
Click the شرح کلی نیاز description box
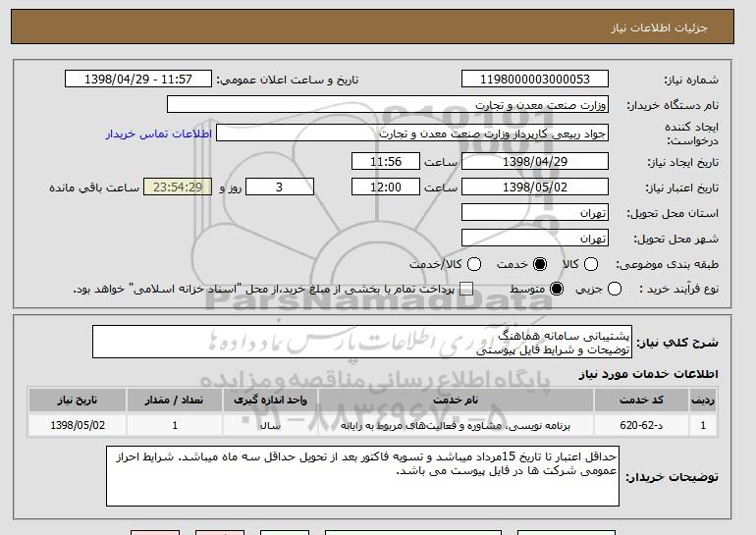coord(362,342)
